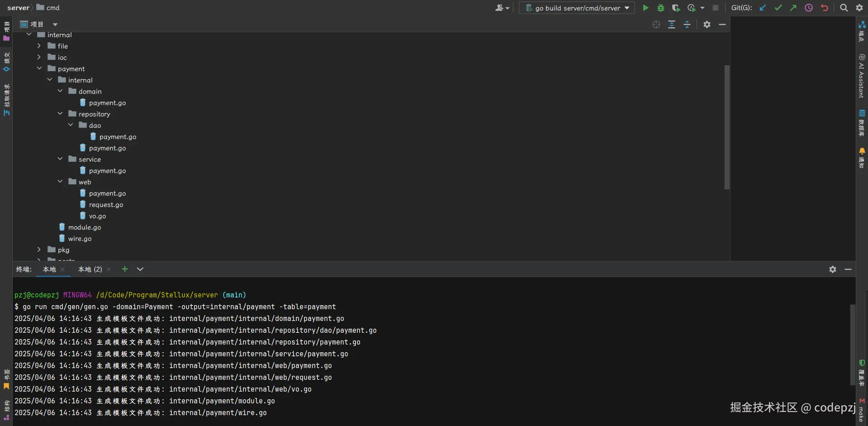Open make tool window
The image size is (868, 426).
862,410
